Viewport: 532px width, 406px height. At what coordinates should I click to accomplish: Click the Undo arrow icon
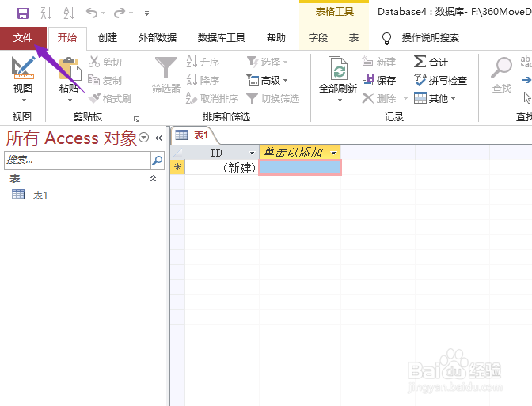pyautogui.click(x=92, y=13)
